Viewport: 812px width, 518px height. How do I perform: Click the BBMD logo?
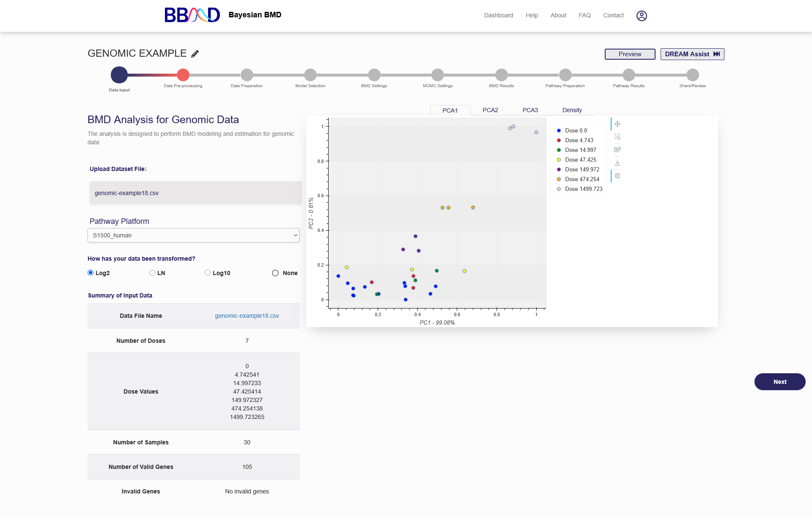[x=192, y=15]
